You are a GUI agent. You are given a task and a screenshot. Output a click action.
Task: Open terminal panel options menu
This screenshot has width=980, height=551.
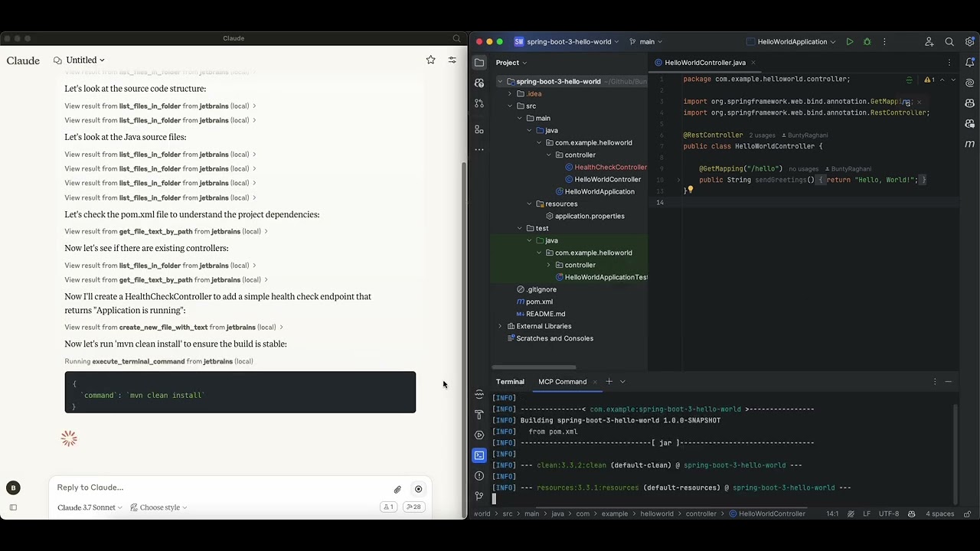935,382
